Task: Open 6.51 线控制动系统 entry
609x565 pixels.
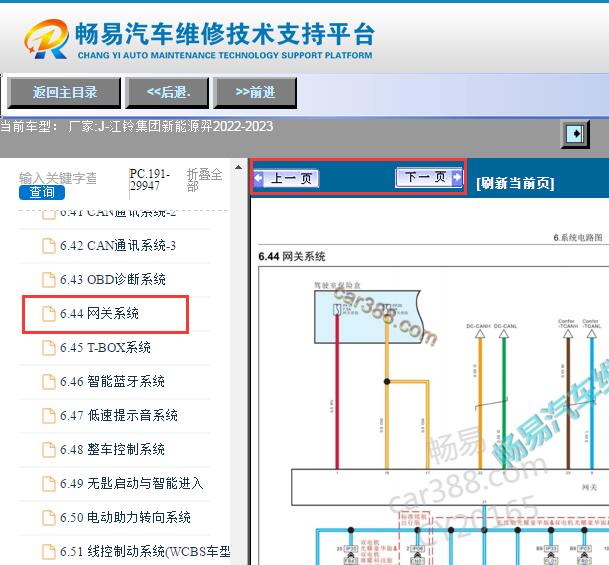Action: [x=145, y=551]
